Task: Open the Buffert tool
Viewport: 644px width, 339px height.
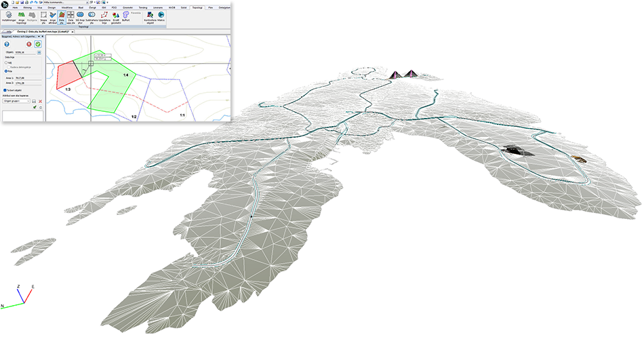Action: [x=126, y=16]
